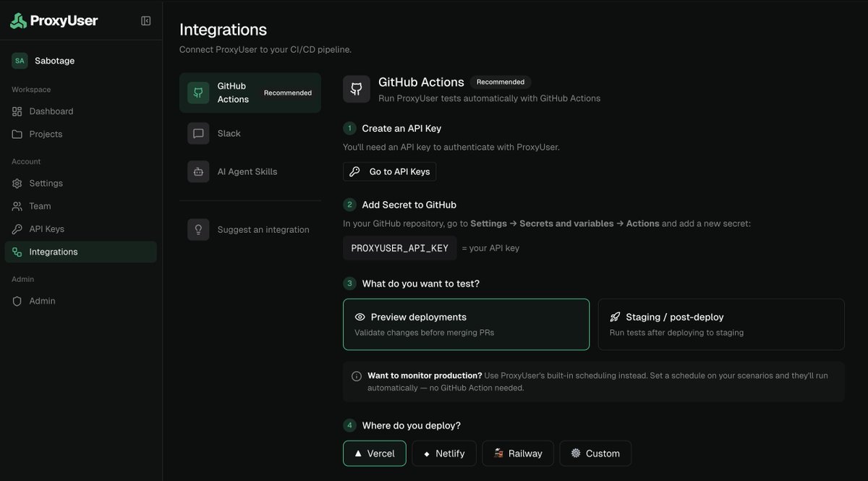This screenshot has height=481, width=868.
Task: Click the Recommended badge in integrations list
Action: pos(288,93)
